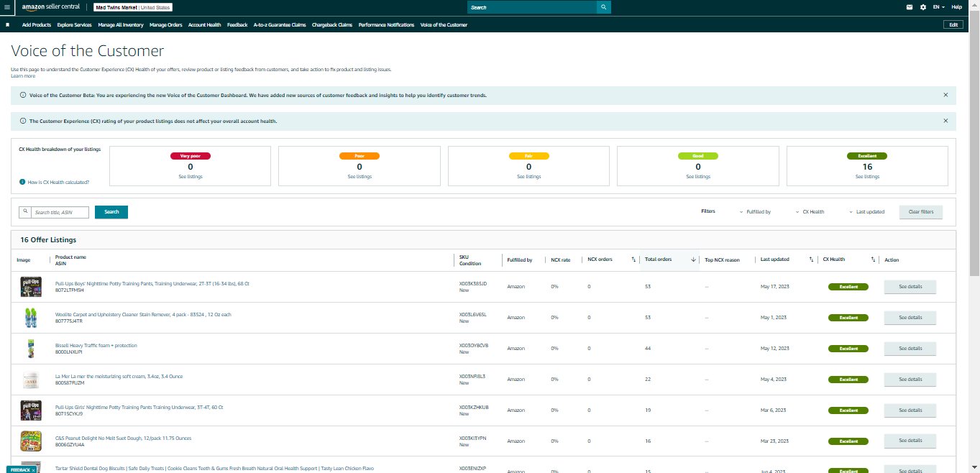The image size is (980, 473).
Task: Open the La Mer cream product thumbnail
Action: [x=31, y=379]
